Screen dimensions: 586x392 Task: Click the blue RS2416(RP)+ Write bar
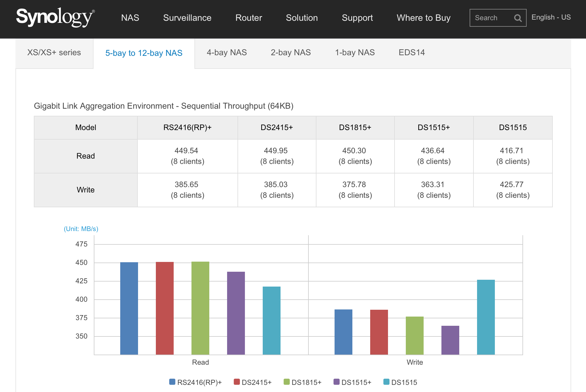tap(343, 332)
